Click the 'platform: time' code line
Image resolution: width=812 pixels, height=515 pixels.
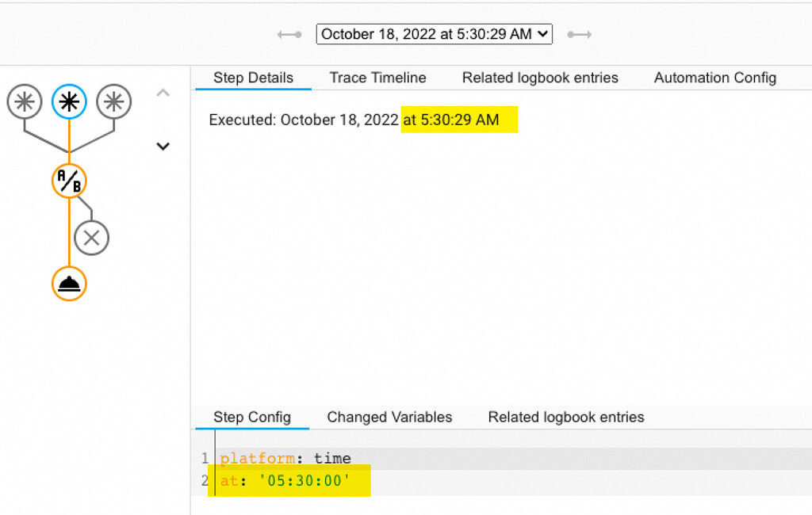click(285, 458)
